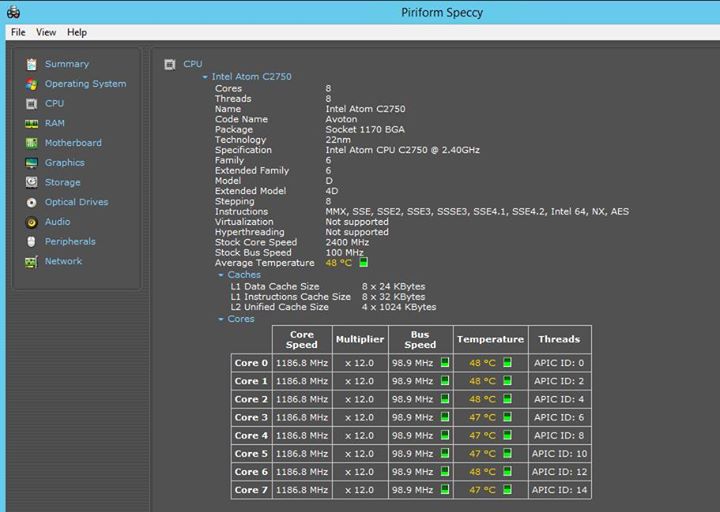
Task: Click the CPU header icon in main panel
Action: click(170, 64)
